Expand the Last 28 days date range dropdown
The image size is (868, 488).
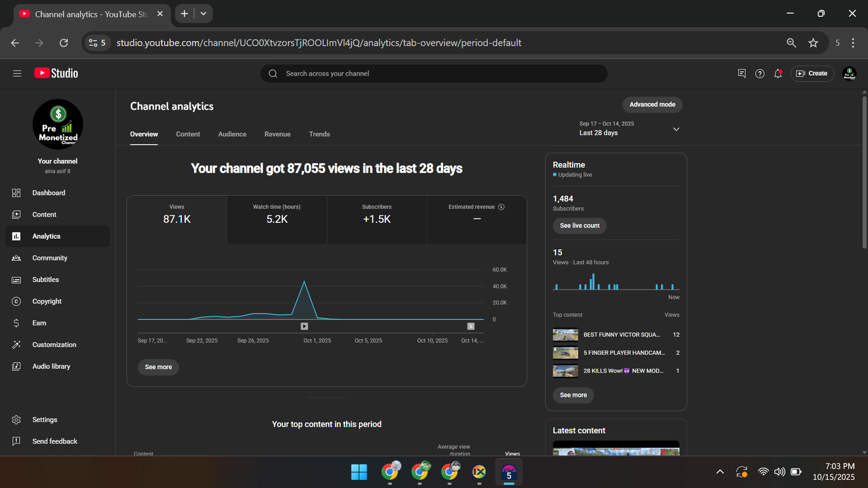676,129
